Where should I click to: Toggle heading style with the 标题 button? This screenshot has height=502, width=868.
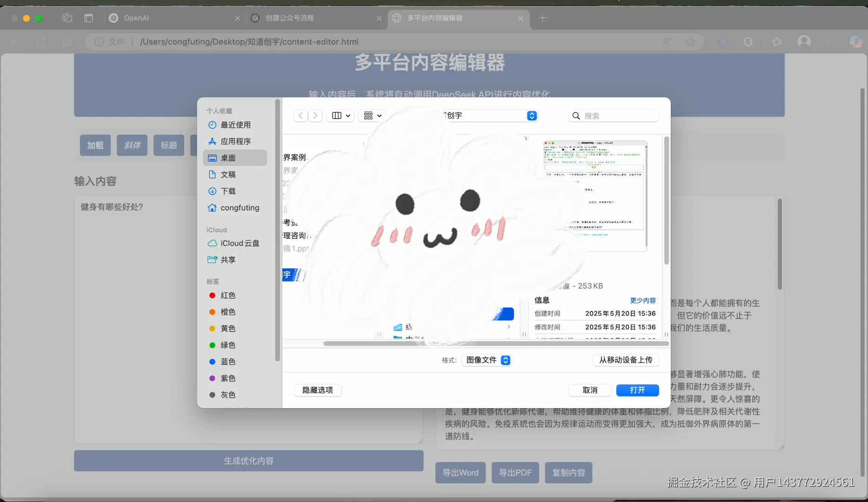(168, 145)
